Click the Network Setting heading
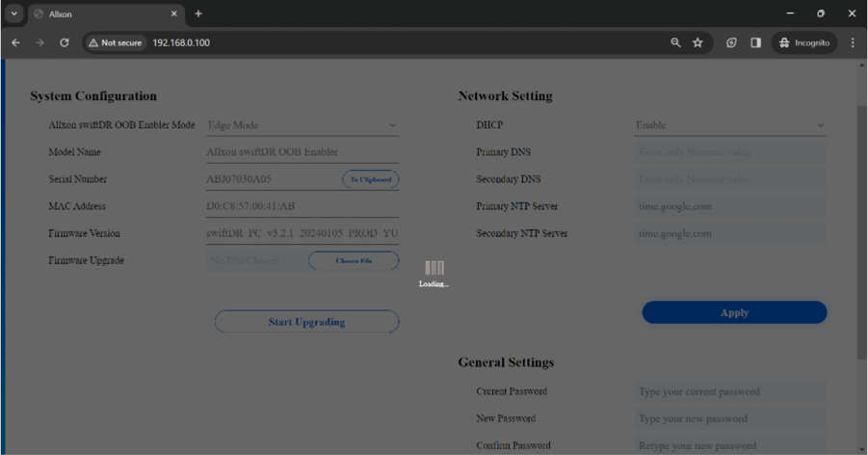The height and width of the screenshot is (455, 868). [x=506, y=95]
